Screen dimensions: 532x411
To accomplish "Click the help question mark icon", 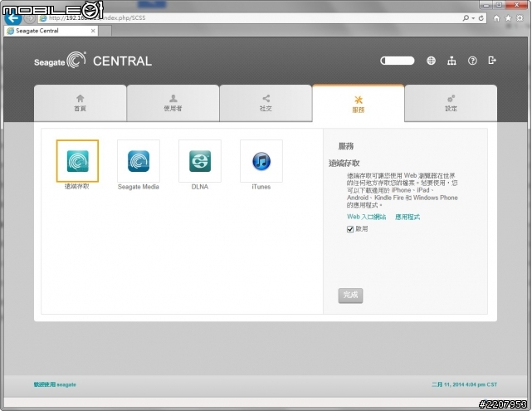I will [x=472, y=61].
